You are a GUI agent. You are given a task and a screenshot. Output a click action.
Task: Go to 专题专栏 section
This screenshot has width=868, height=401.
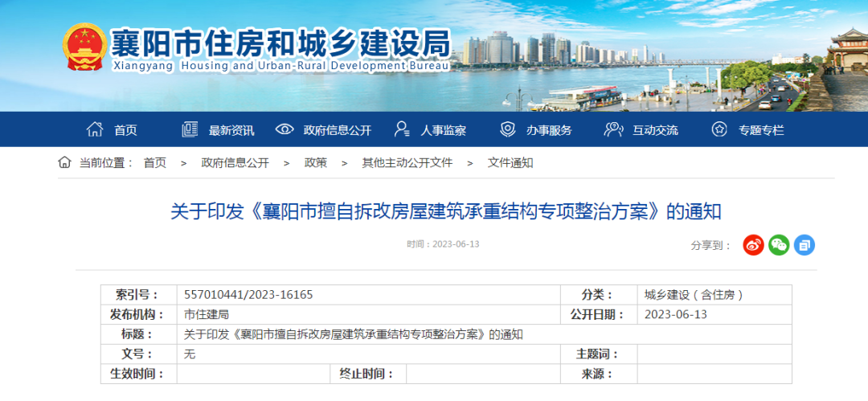pos(761,130)
